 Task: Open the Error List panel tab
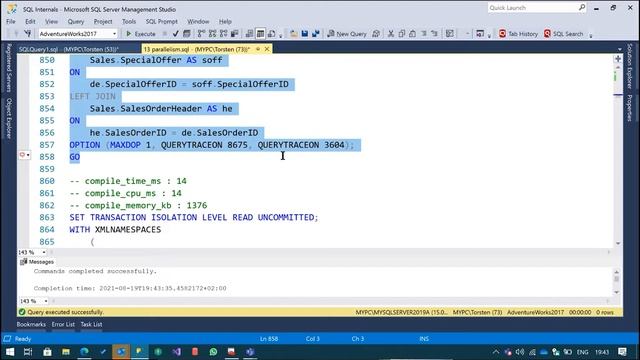(x=63, y=324)
